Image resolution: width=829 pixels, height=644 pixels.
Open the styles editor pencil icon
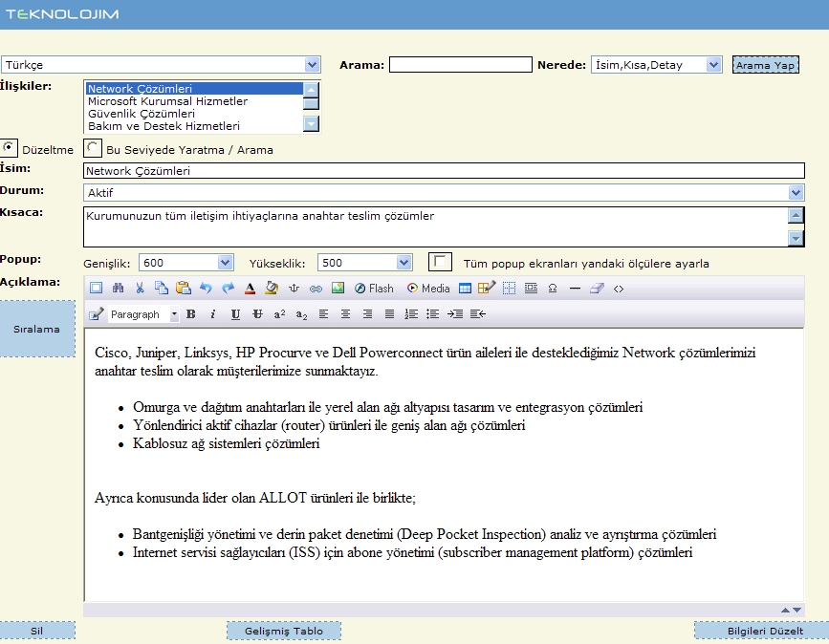(x=97, y=314)
